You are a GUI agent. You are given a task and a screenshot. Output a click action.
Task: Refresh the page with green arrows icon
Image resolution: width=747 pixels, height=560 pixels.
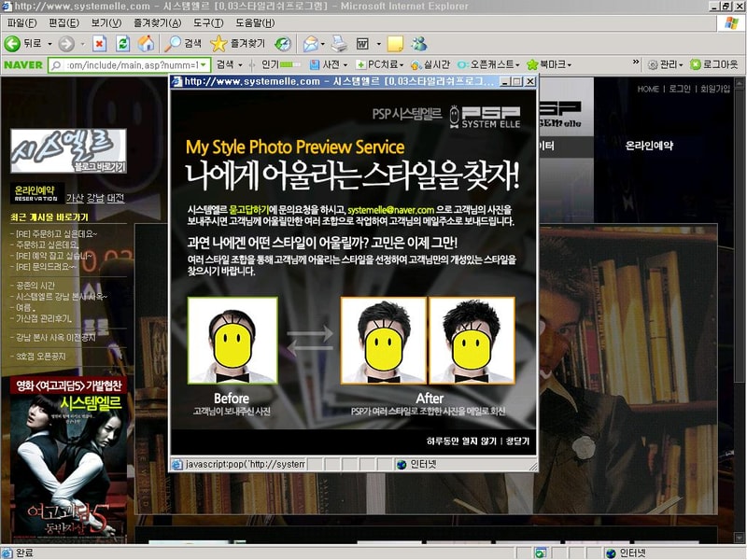point(123,44)
